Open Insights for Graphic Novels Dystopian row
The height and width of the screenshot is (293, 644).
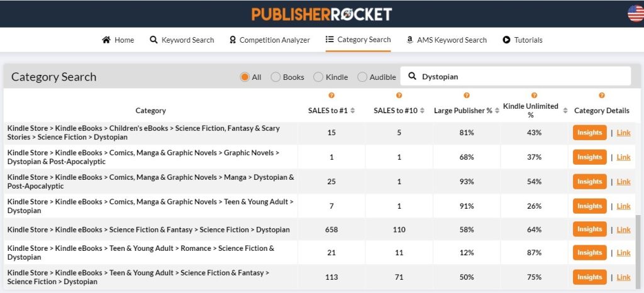coord(589,157)
